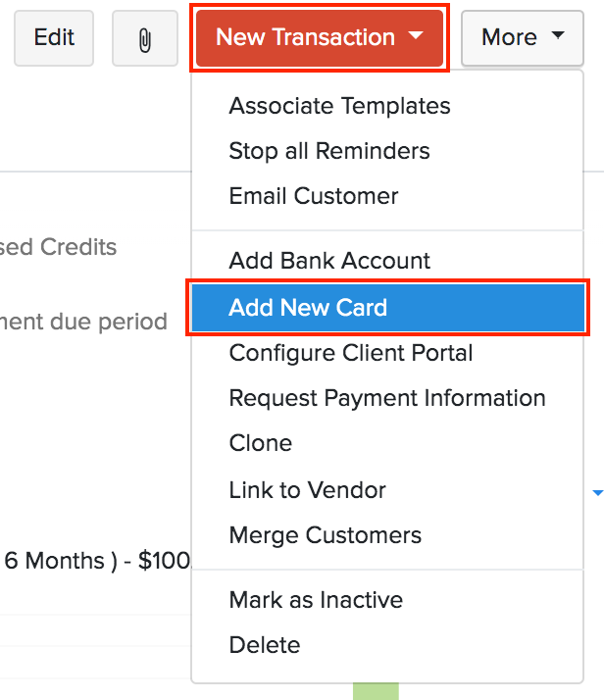Viewport: 604px width, 700px height.
Task: Select Email Customer menu entry
Action: (x=313, y=196)
